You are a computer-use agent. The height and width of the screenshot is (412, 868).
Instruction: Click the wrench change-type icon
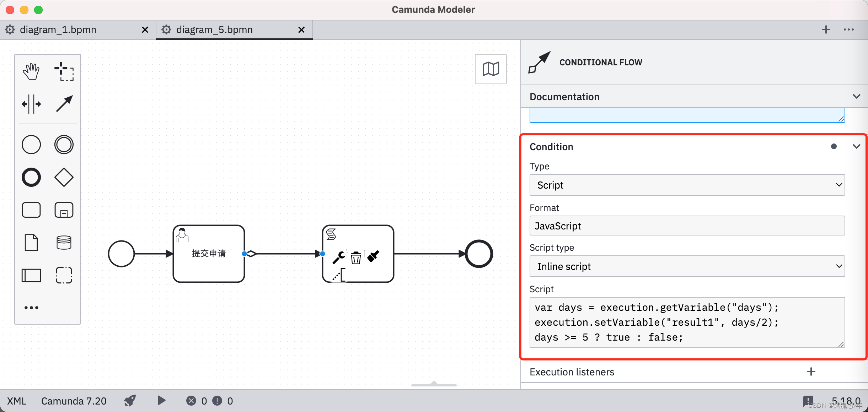pyautogui.click(x=339, y=257)
